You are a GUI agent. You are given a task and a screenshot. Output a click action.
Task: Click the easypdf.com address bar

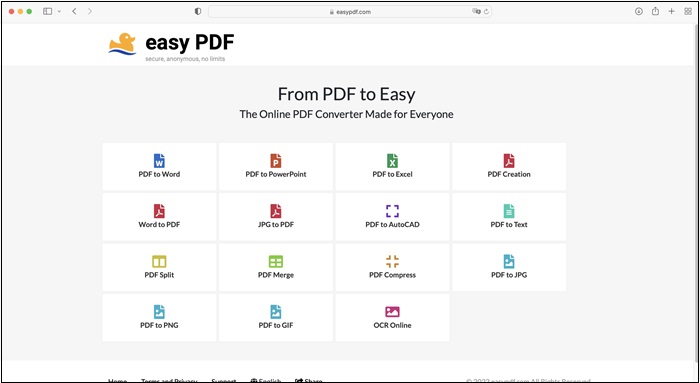click(350, 12)
